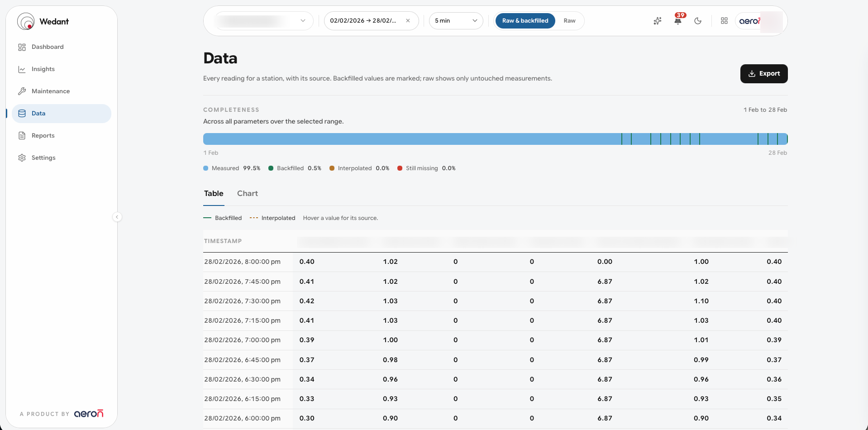The image size is (868, 430).
Task: Click the Interpolated dashed legend label
Action: [278, 218]
